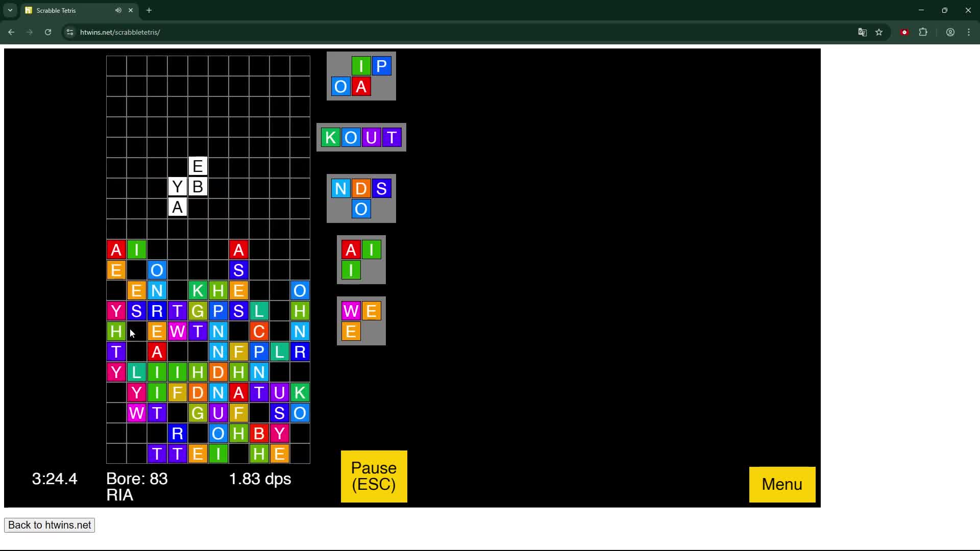The width and height of the screenshot is (980, 551).
Task: Open site information via the tune icon
Action: click(69, 32)
